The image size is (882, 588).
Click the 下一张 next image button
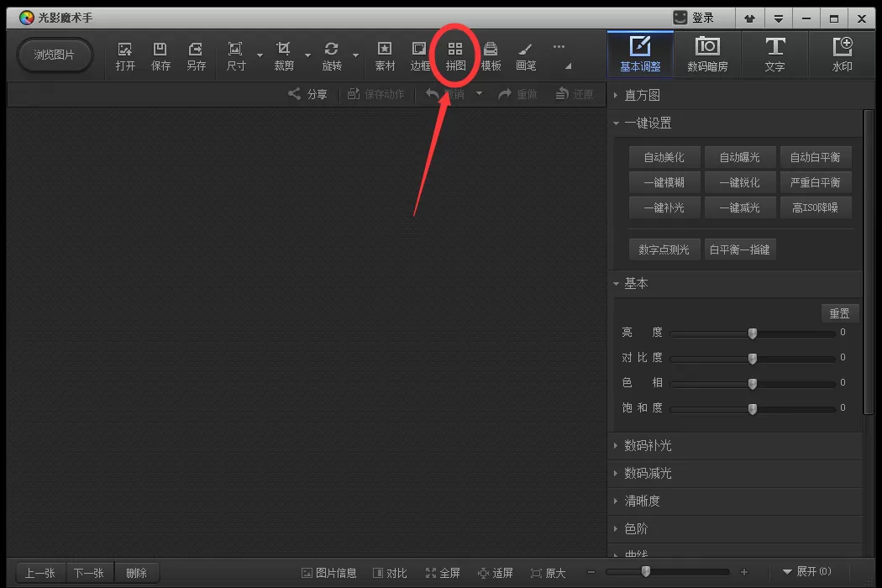click(89, 573)
